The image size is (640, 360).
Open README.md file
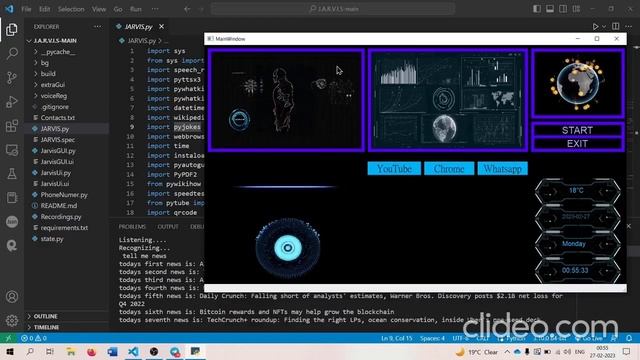59,206
